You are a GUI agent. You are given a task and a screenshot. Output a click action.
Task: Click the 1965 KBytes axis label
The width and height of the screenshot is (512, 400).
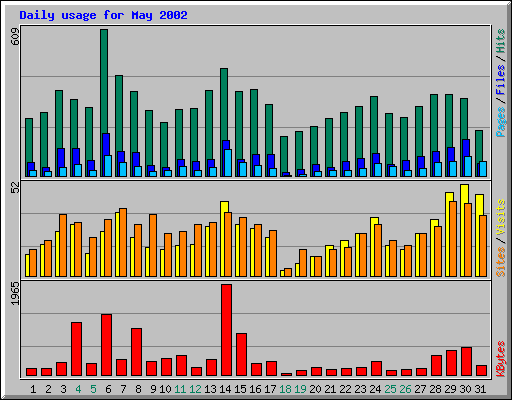click(x=15, y=293)
